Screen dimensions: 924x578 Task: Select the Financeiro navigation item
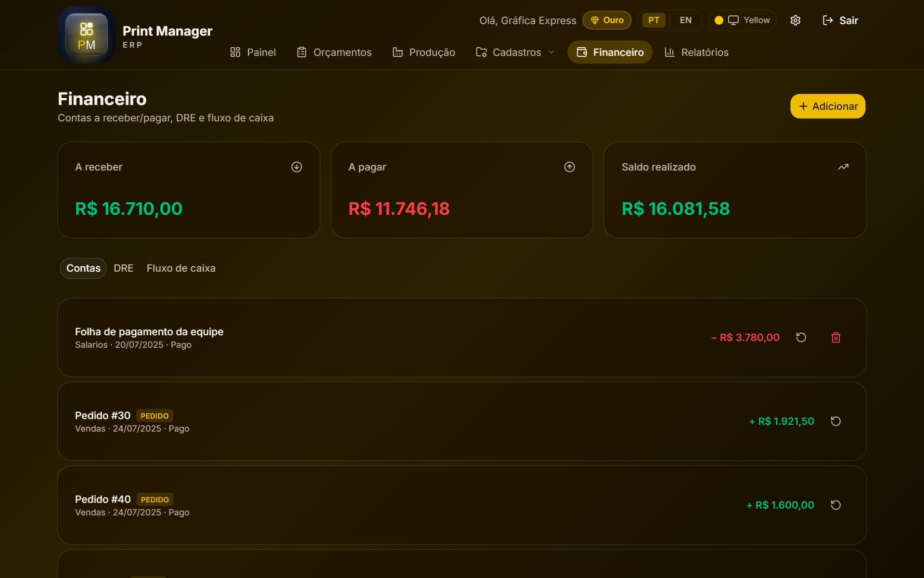tap(610, 52)
